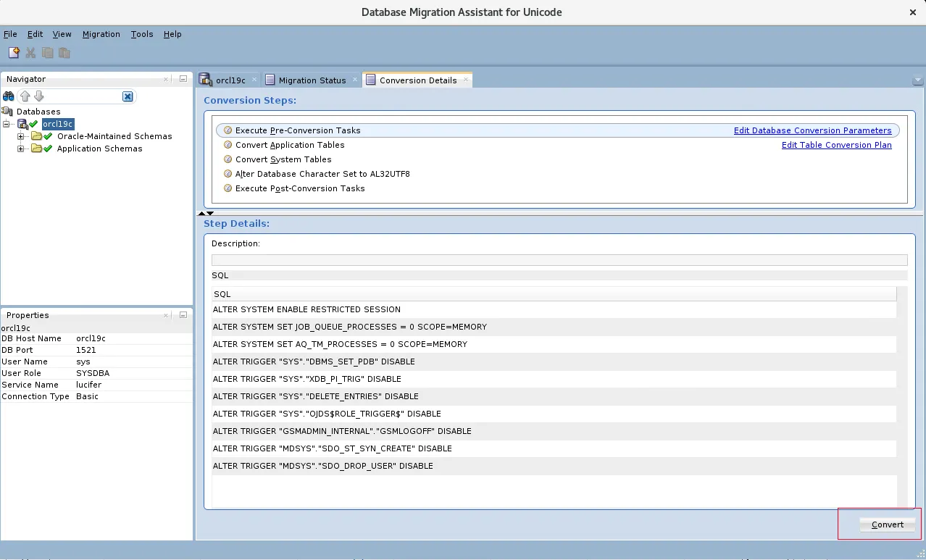Switch to the Migration Status tab
The height and width of the screenshot is (560, 926).
312,80
